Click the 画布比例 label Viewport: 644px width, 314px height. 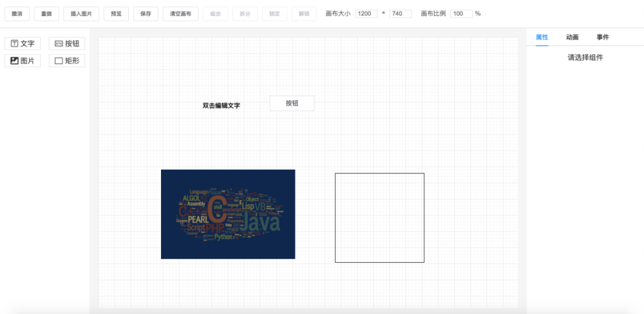point(434,14)
